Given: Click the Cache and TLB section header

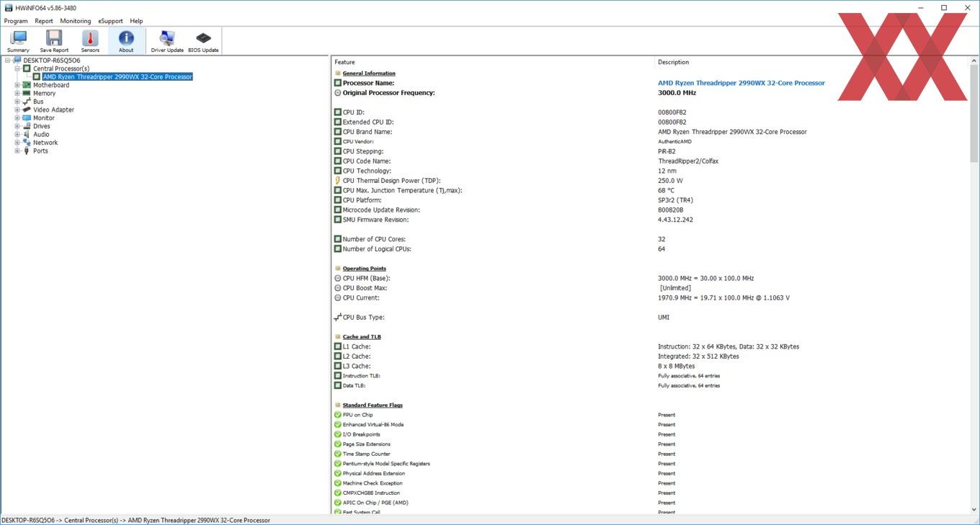Looking at the screenshot, I should click(362, 337).
